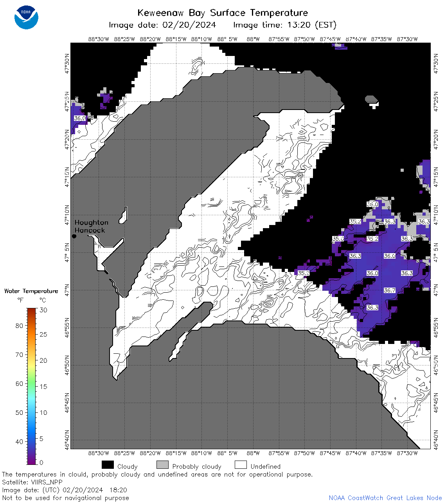Click the operational purpose disclaimer sentence
This screenshot has height=504, width=446.
tap(157, 474)
